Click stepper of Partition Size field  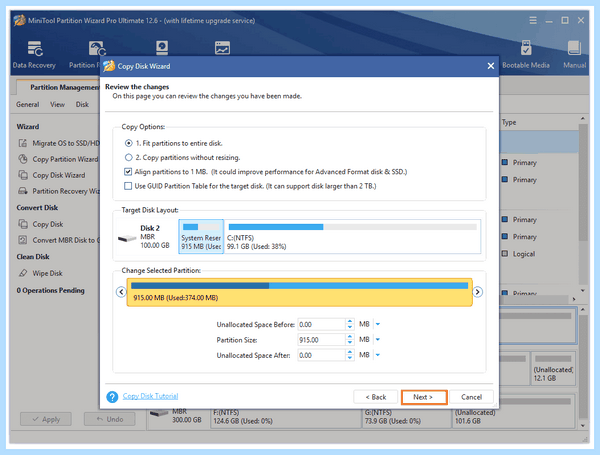click(x=350, y=339)
